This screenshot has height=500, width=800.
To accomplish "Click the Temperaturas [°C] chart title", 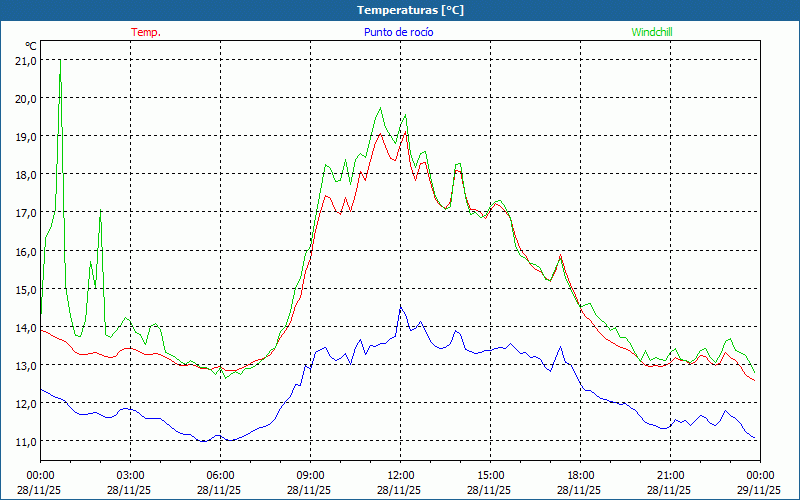I will 410,9.
